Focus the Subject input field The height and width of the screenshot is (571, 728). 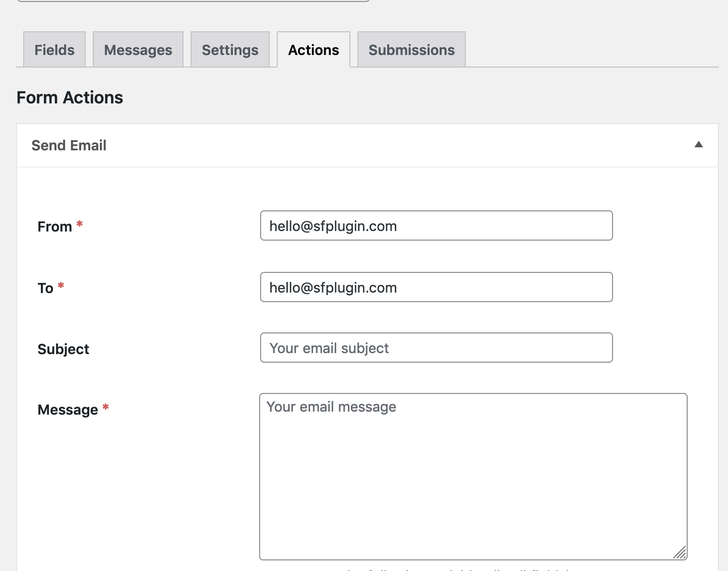pyautogui.click(x=436, y=348)
